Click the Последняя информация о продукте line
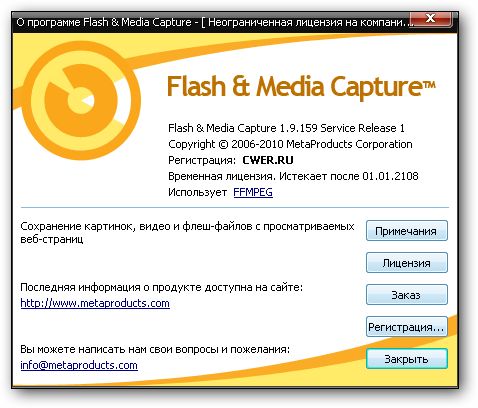Screen dimensions: 478x408 pos(162,287)
